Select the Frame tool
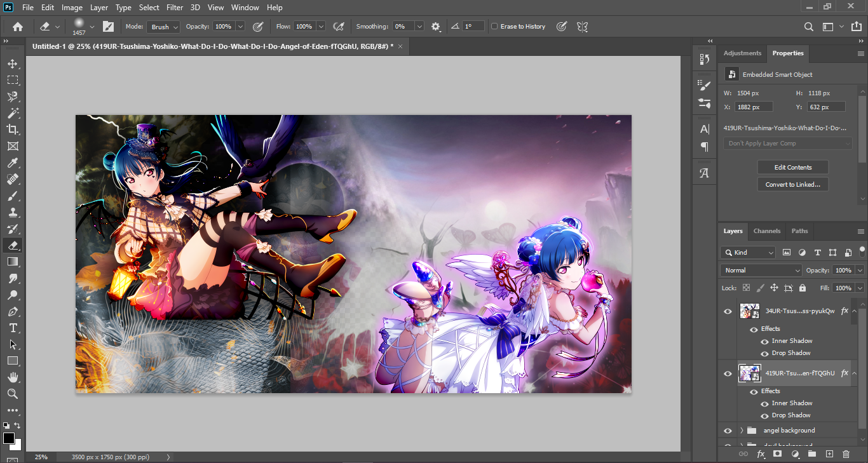This screenshot has height=463, width=868. pyautogui.click(x=13, y=146)
